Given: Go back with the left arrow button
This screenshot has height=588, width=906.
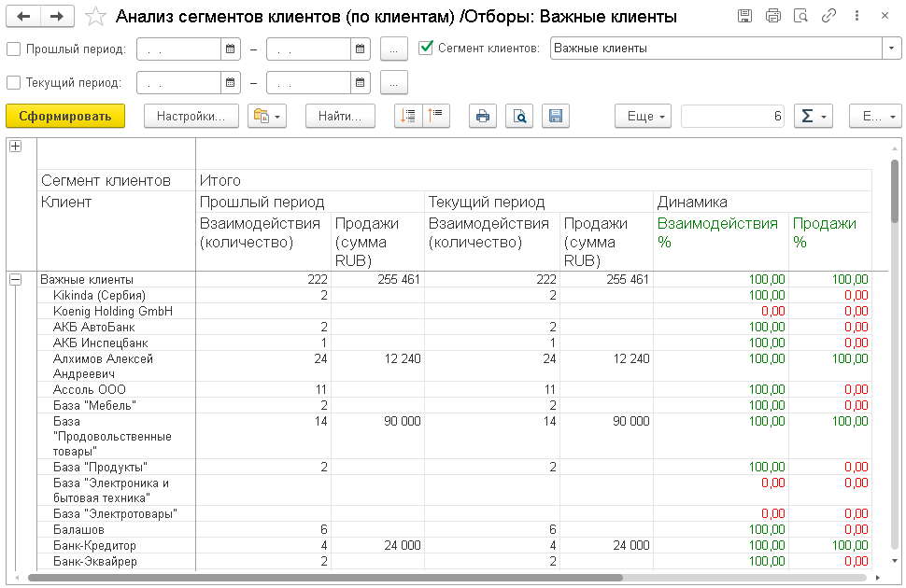Looking at the screenshot, I should click(23, 16).
